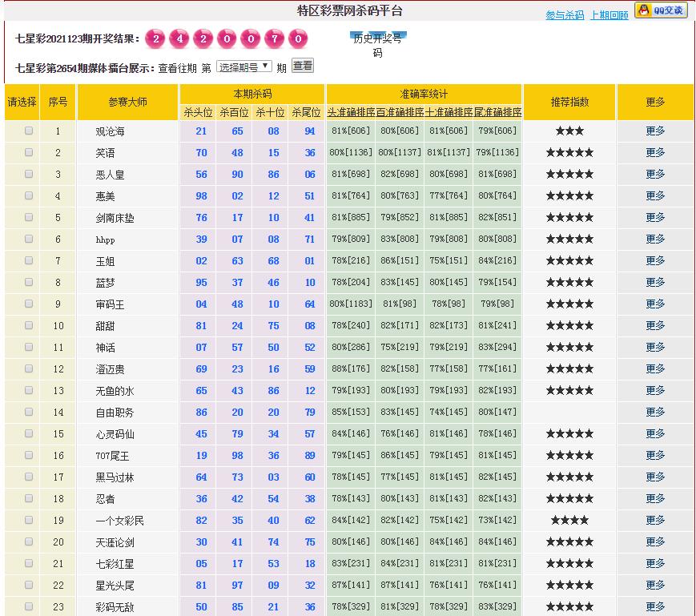Tick the checkbox for 观沧海
Image resolution: width=696 pixels, height=616 pixels.
point(29,131)
